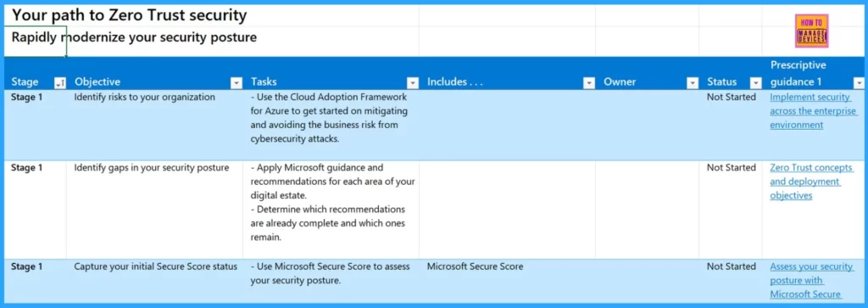The height and width of the screenshot is (308, 868).
Task: Select the 'Apply Microsoft guidance' task cell
Action: (331, 210)
